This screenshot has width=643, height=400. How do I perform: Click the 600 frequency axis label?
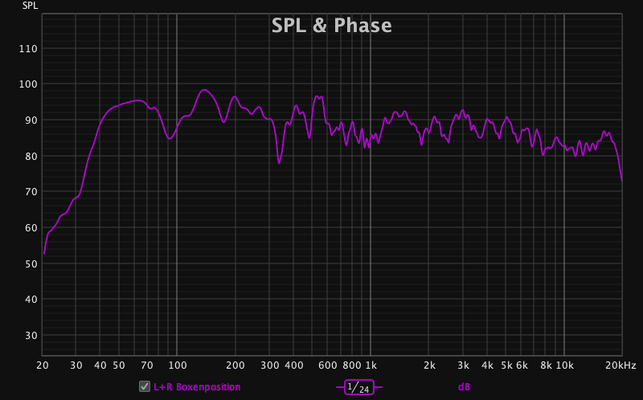tap(328, 365)
